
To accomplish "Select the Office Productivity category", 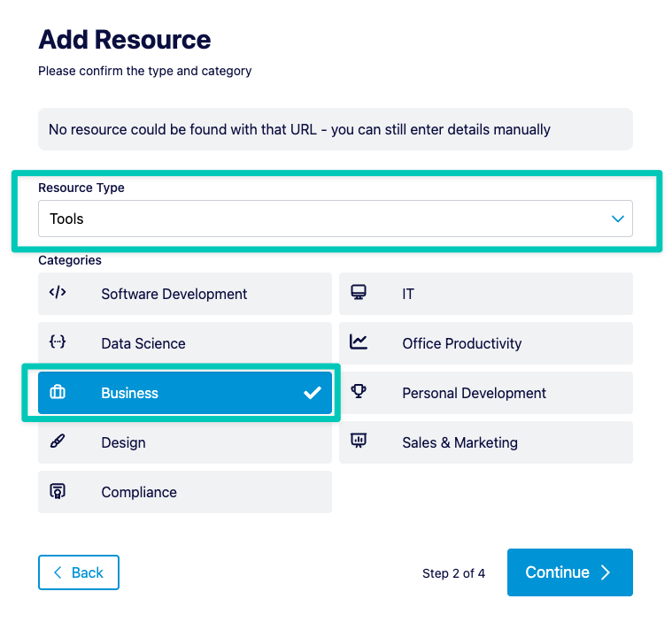I will [x=485, y=343].
